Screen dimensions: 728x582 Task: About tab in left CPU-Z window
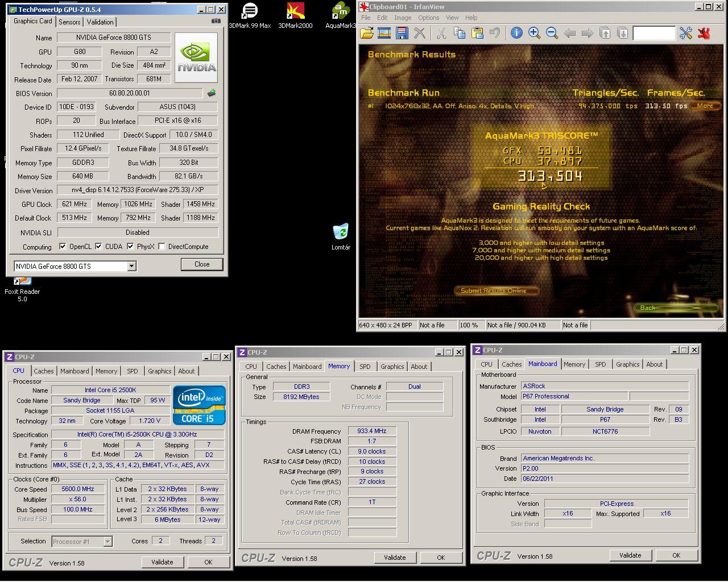click(x=187, y=371)
